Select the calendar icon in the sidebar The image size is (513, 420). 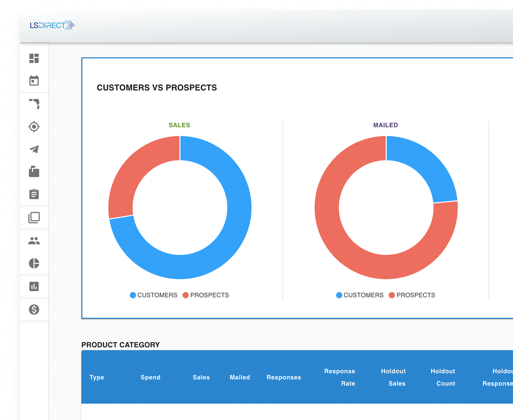tap(34, 81)
